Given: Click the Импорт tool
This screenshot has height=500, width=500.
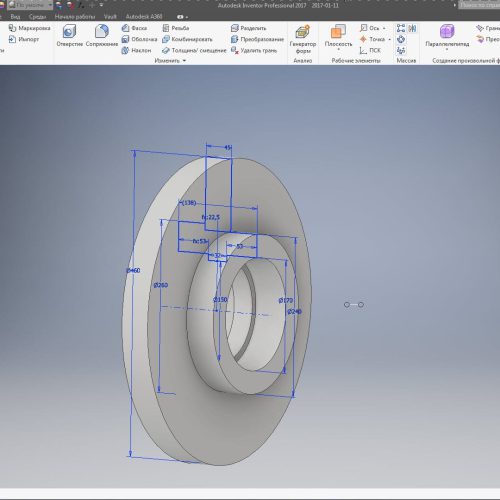Looking at the screenshot, I should [x=24, y=39].
